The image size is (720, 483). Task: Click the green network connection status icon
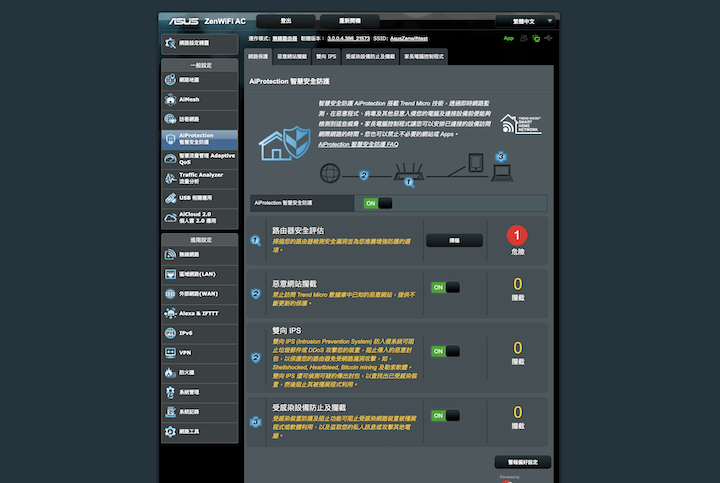pyautogui.click(x=536, y=39)
